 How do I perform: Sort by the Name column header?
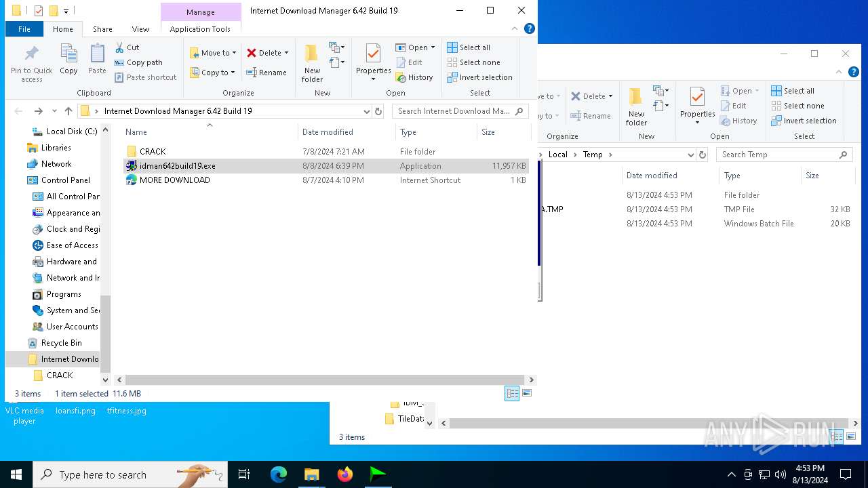coord(210,132)
